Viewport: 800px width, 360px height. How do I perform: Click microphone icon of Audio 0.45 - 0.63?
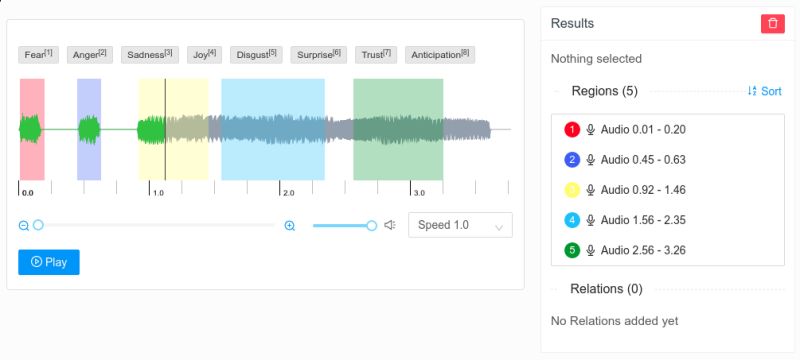pos(590,160)
